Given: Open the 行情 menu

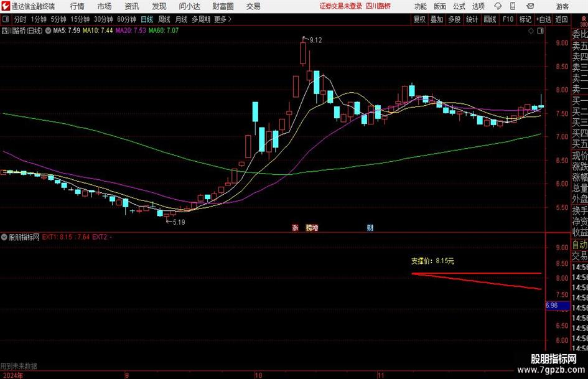Looking at the screenshot, I should coord(77,6).
